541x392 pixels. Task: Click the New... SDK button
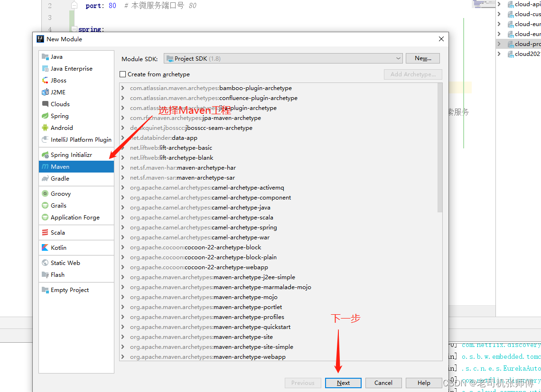[x=423, y=58]
